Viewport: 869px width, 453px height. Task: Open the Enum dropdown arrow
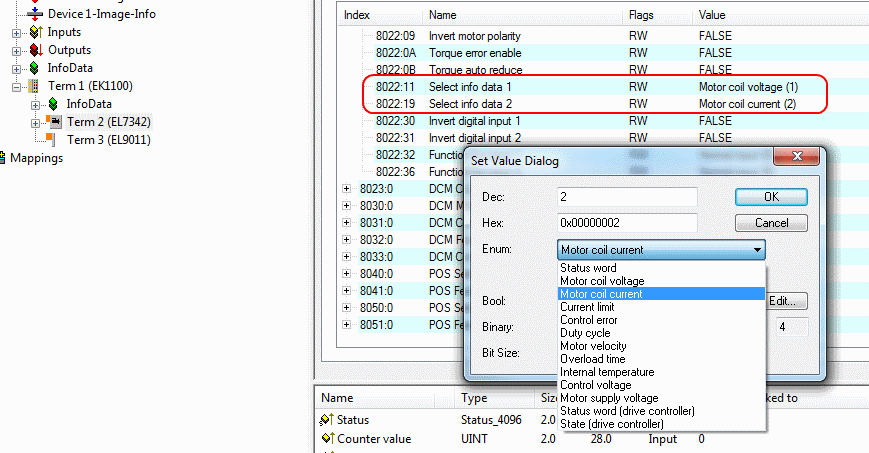(x=757, y=250)
